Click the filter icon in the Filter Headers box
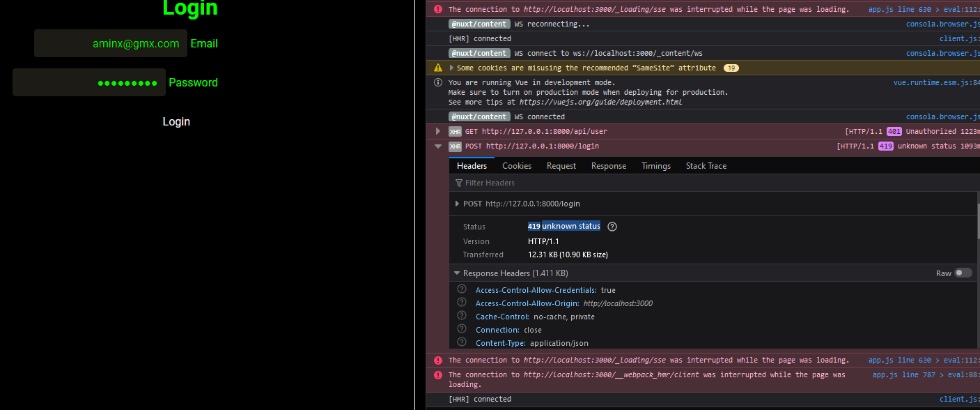The width and height of the screenshot is (980, 410). click(x=458, y=183)
